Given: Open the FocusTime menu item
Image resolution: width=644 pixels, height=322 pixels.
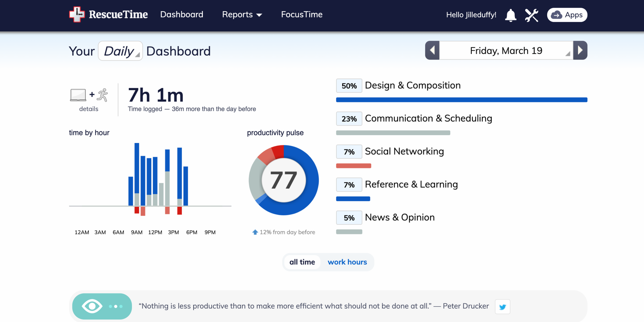Looking at the screenshot, I should (x=301, y=14).
